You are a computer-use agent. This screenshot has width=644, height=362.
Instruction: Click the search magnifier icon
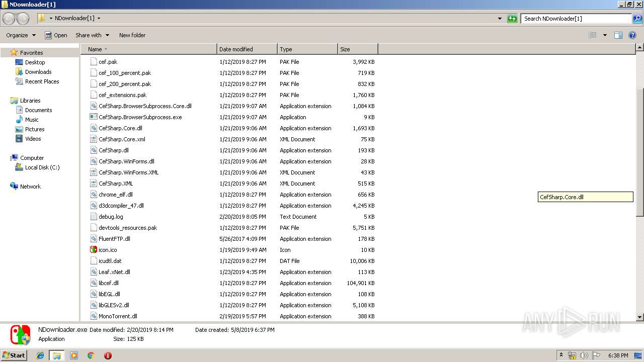(x=637, y=19)
